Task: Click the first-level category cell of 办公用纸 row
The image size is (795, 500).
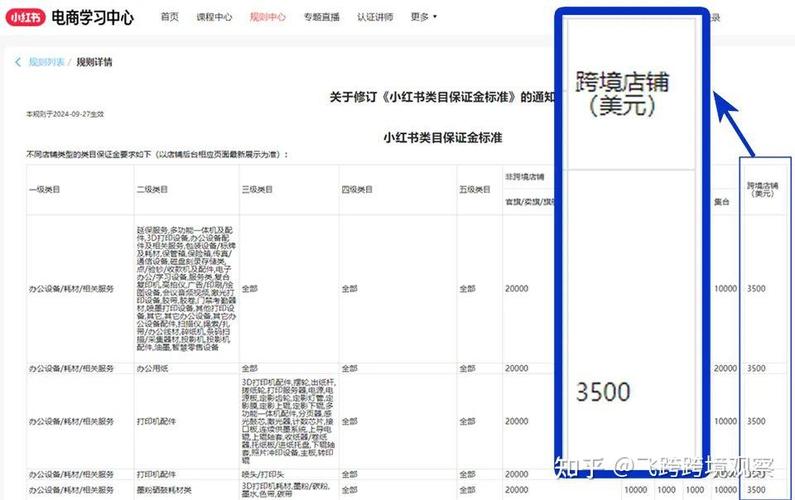Action: [71, 368]
